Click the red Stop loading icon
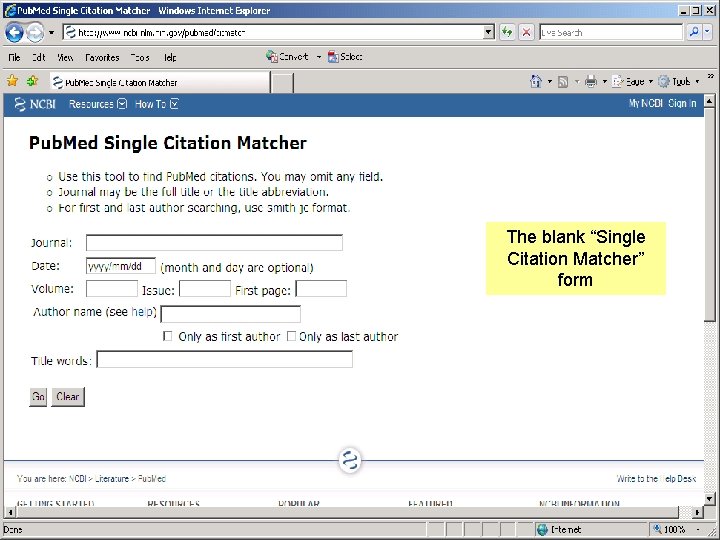Screen dimensions: 720x540 click(x=526, y=33)
